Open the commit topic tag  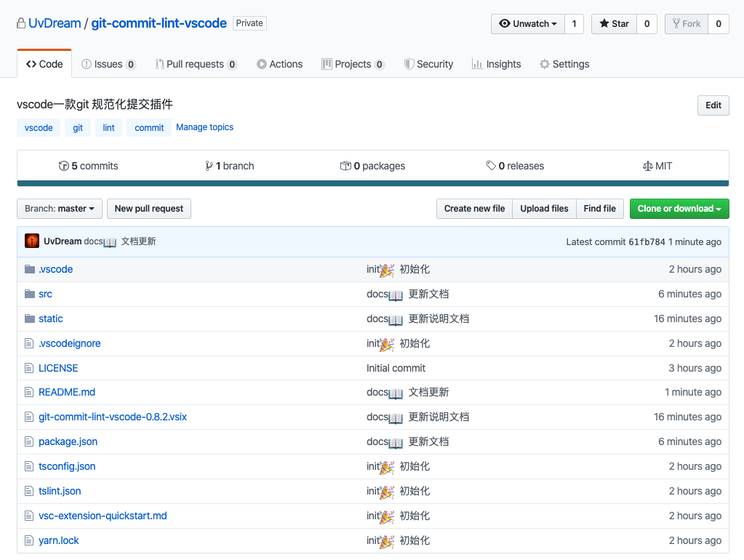(x=149, y=128)
